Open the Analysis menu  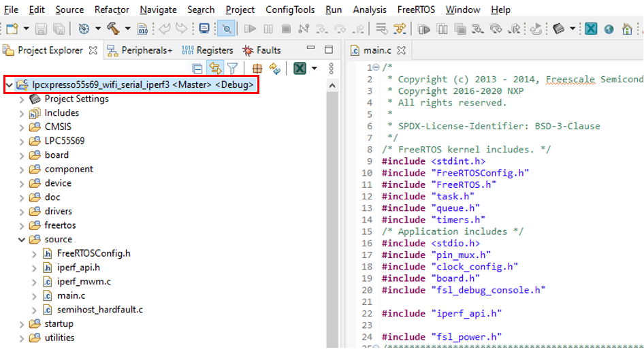[x=370, y=10]
